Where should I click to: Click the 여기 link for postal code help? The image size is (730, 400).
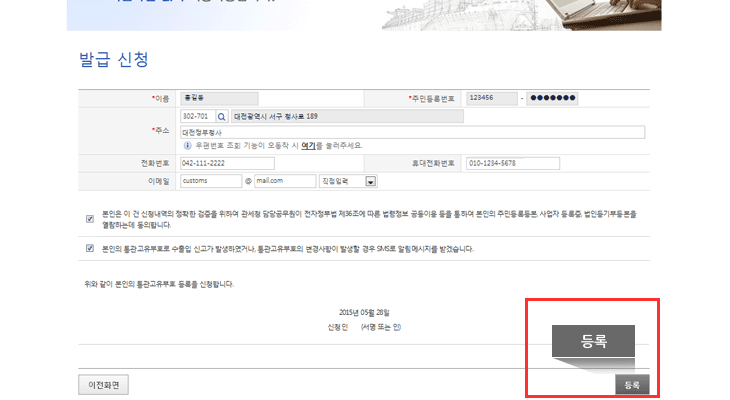[x=308, y=146]
